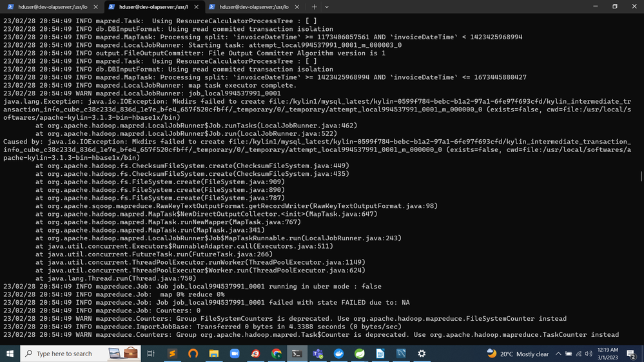Open the document app in the taskbar
Screen dimensions: 644x362
click(380, 354)
